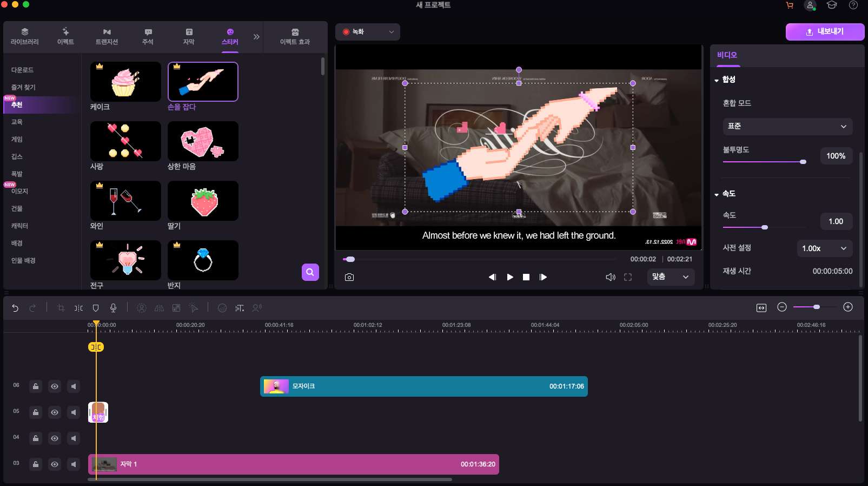
Task: Toggle visibility eye of track 03
Action: pyautogui.click(x=55, y=464)
